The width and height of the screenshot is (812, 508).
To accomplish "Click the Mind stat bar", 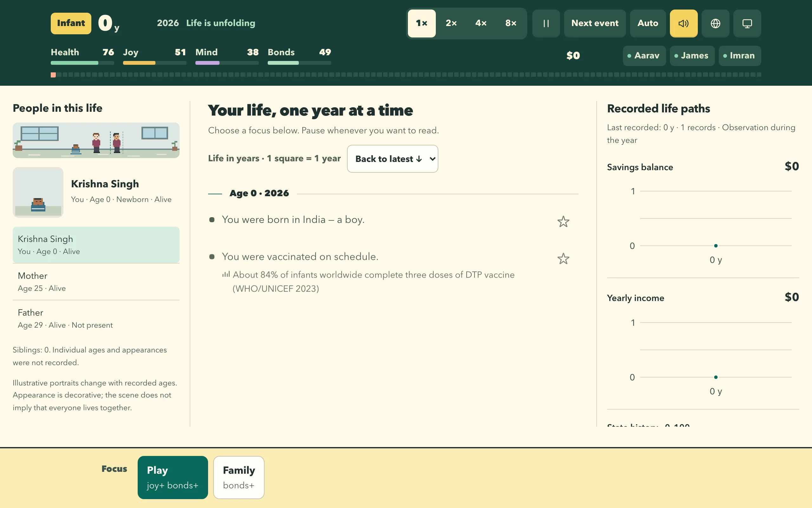I will (x=227, y=63).
